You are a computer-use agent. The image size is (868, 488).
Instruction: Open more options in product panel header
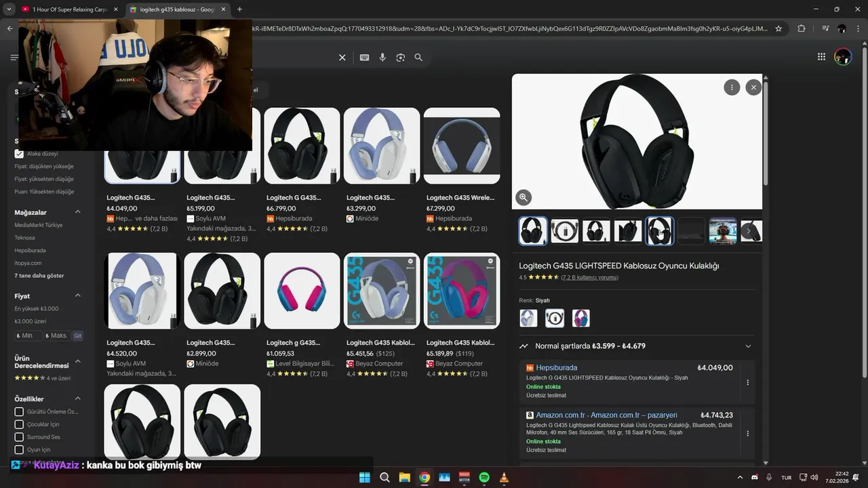[732, 87]
